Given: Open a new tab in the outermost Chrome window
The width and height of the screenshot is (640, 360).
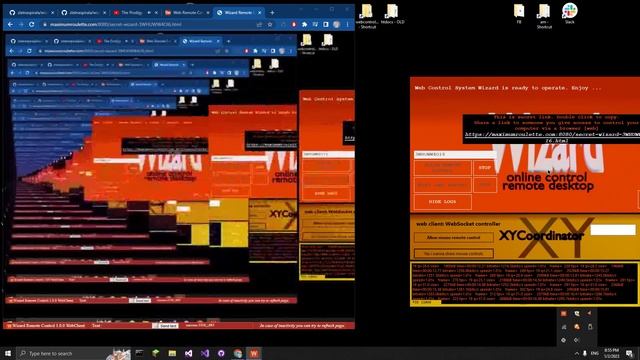Looking at the screenshot, I should tap(272, 13).
